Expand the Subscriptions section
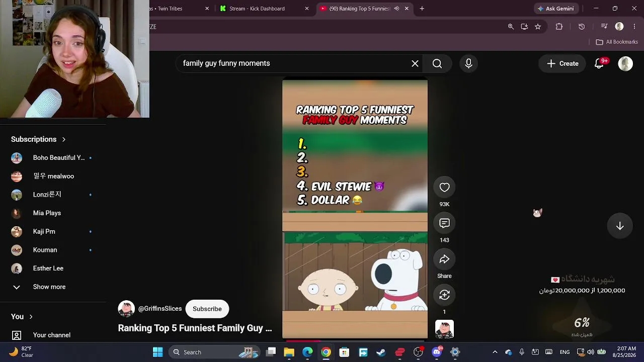The image size is (644, 362). 38,139
